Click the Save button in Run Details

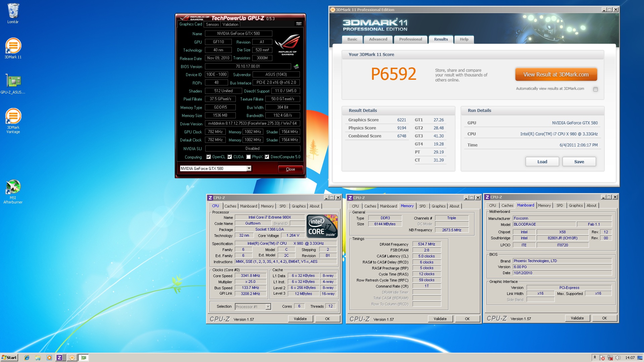pyautogui.click(x=579, y=162)
